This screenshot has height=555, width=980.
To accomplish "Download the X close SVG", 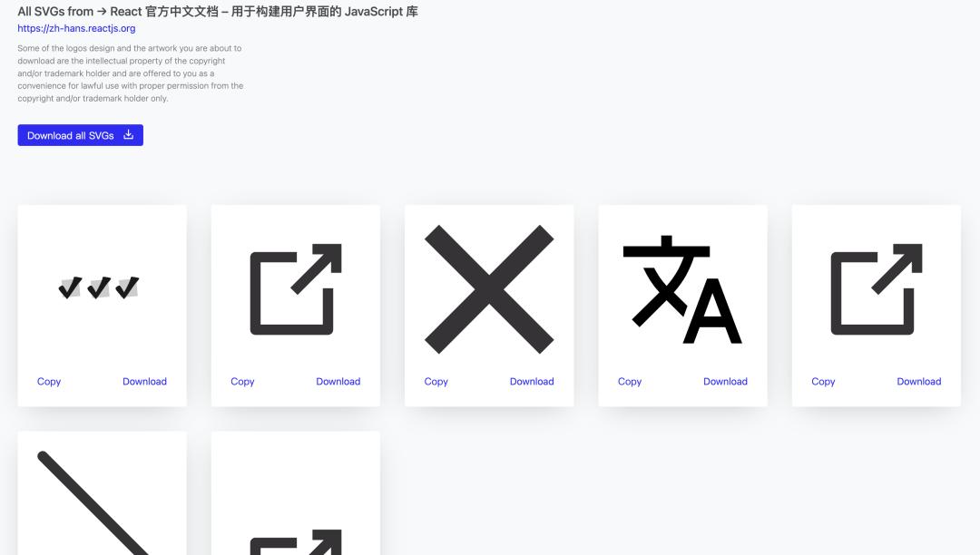I will click(x=532, y=381).
